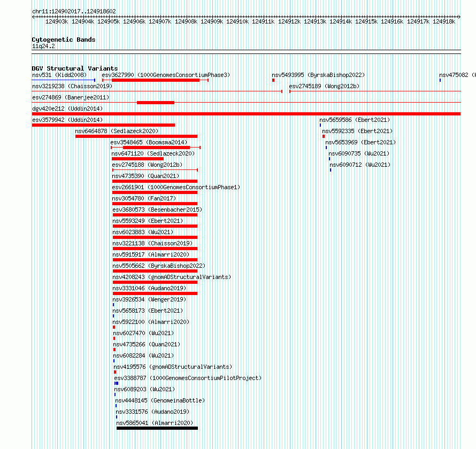Open nsv6090712 (Wu2021) label
The height and width of the screenshot is (449, 476).
tap(360, 165)
